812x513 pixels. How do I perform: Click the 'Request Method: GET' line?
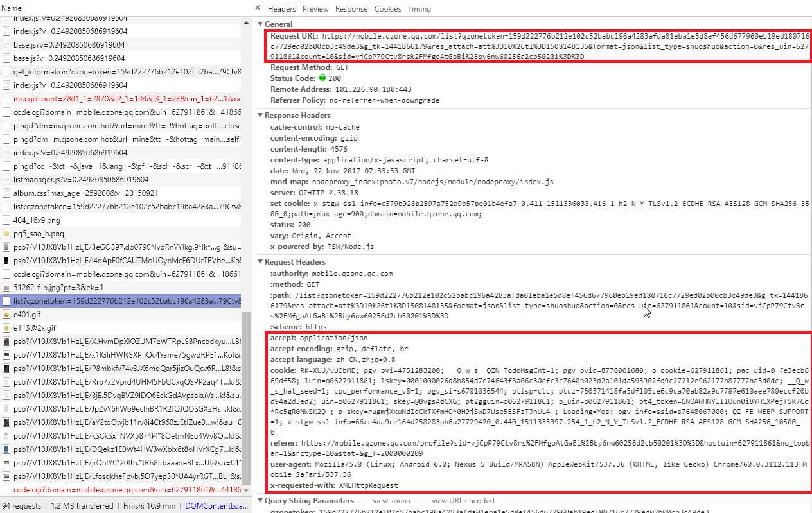310,67
